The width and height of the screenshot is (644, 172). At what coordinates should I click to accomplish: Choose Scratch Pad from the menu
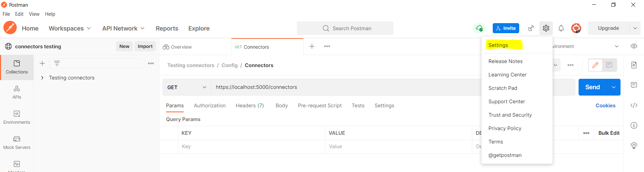pos(503,88)
